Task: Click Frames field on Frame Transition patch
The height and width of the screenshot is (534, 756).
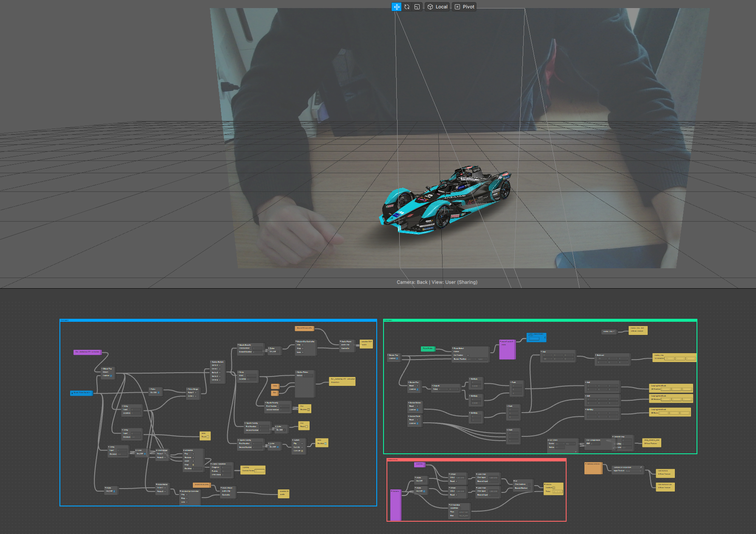Action: pos(226,471)
